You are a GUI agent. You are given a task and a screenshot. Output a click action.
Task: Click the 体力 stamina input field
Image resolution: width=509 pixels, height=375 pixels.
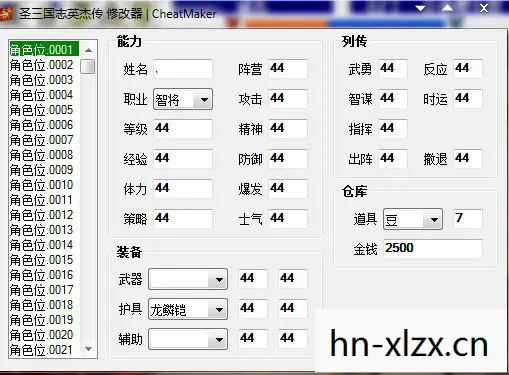point(183,189)
